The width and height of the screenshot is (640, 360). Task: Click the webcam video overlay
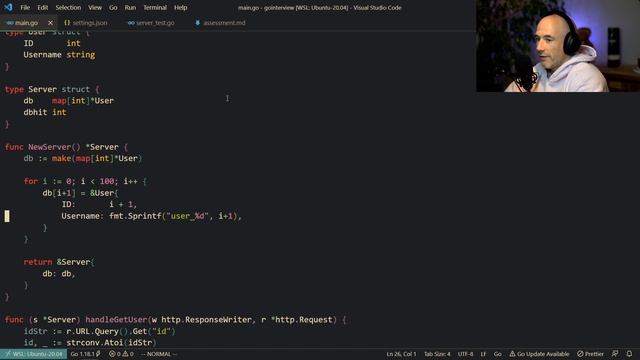tap(558, 46)
